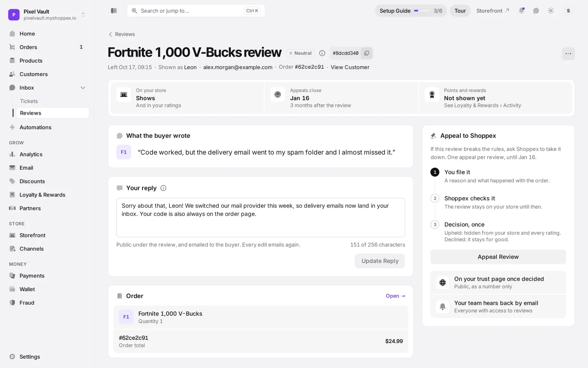Click the info icon beside Neutral badge
Viewport: 588px width, 368px height.
click(322, 53)
